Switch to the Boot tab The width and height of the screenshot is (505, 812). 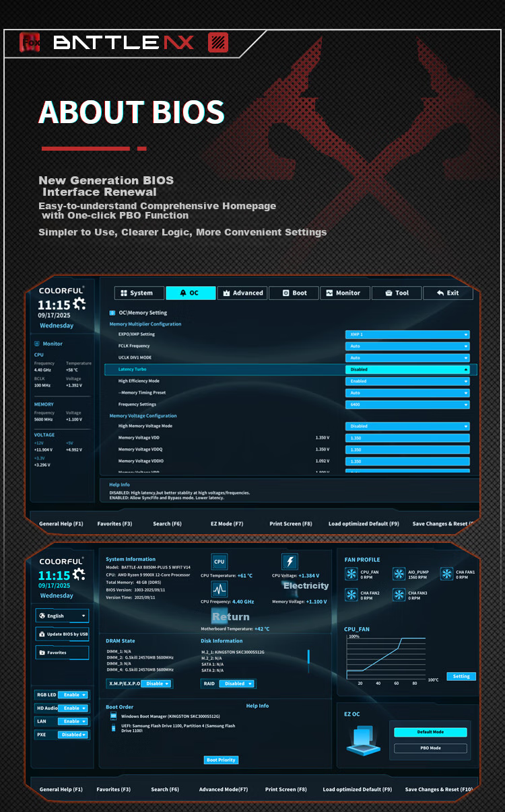click(x=294, y=293)
